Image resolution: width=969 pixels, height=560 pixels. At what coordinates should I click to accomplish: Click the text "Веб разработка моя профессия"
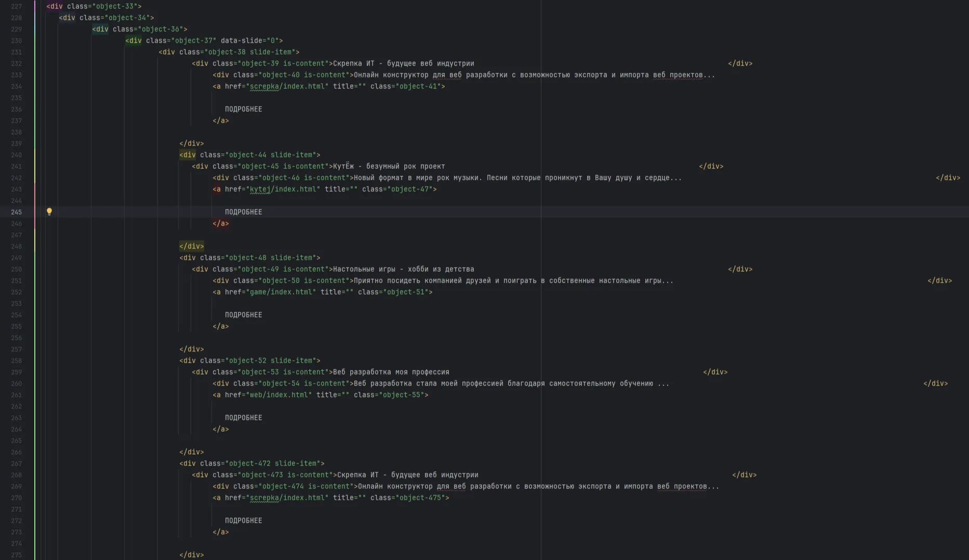point(391,372)
